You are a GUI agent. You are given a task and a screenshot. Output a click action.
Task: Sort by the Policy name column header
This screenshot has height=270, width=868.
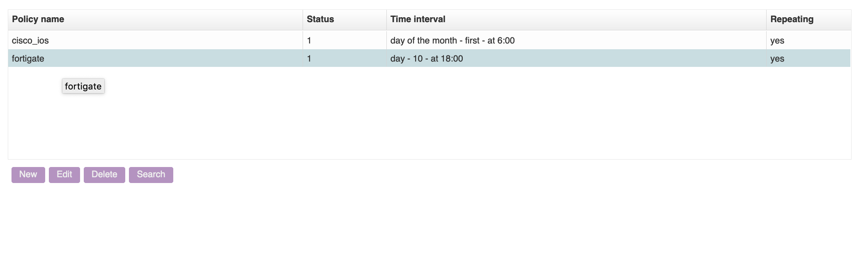tap(38, 19)
